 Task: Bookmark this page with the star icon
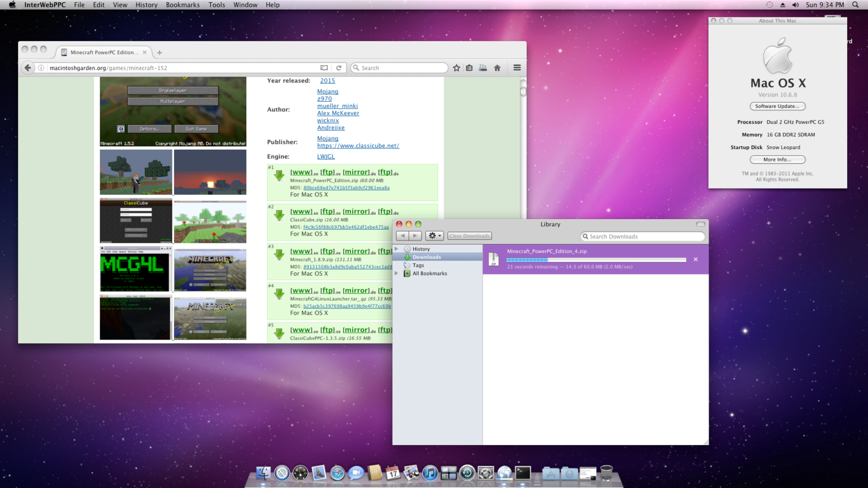click(457, 67)
